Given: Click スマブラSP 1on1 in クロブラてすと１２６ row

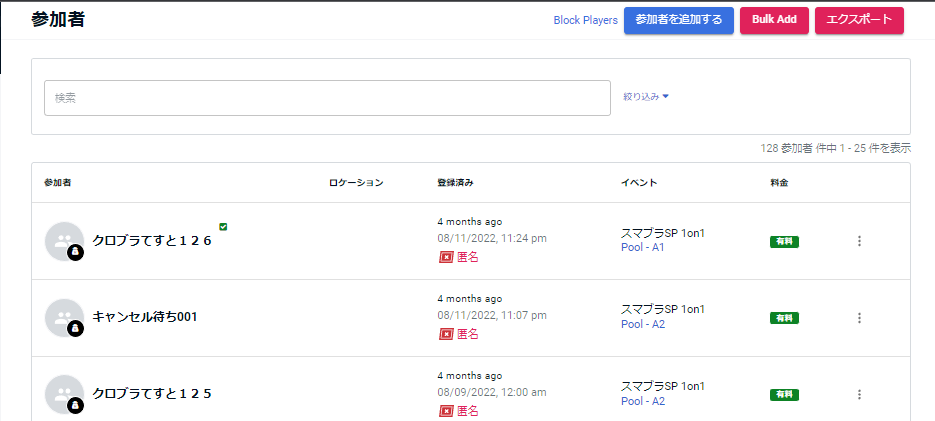Looking at the screenshot, I should pos(663,233).
